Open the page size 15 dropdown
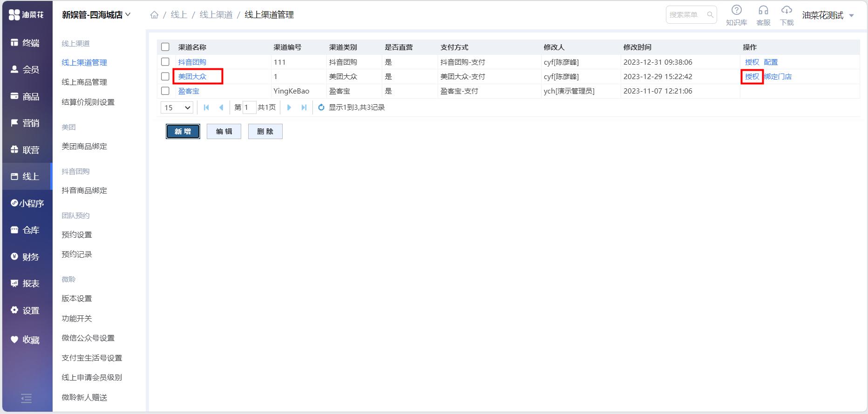 177,107
